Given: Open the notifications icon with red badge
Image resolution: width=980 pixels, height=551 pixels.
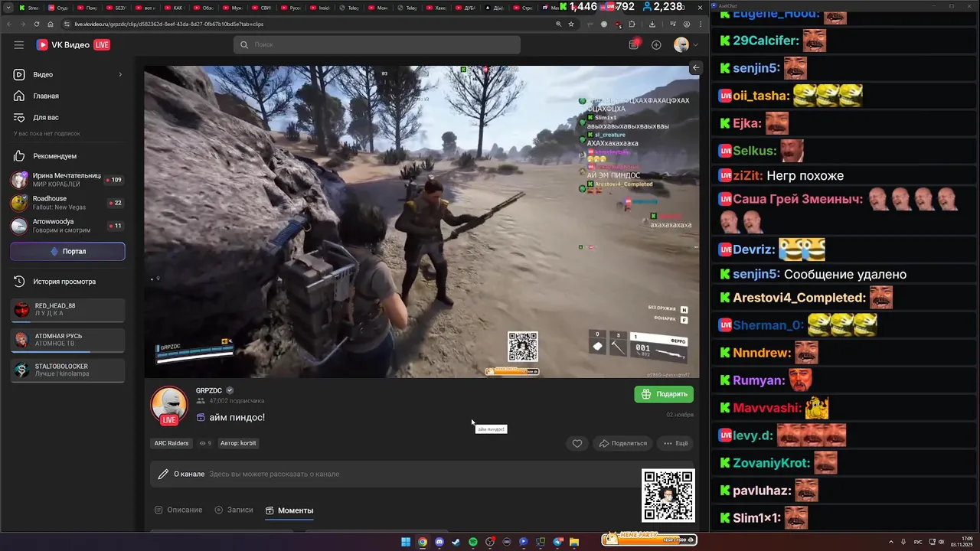Looking at the screenshot, I should coord(634,44).
